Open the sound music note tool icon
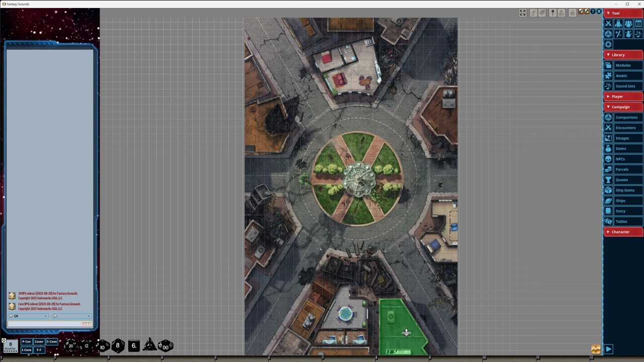This screenshot has height=362, width=644. pyautogui.click(x=638, y=34)
